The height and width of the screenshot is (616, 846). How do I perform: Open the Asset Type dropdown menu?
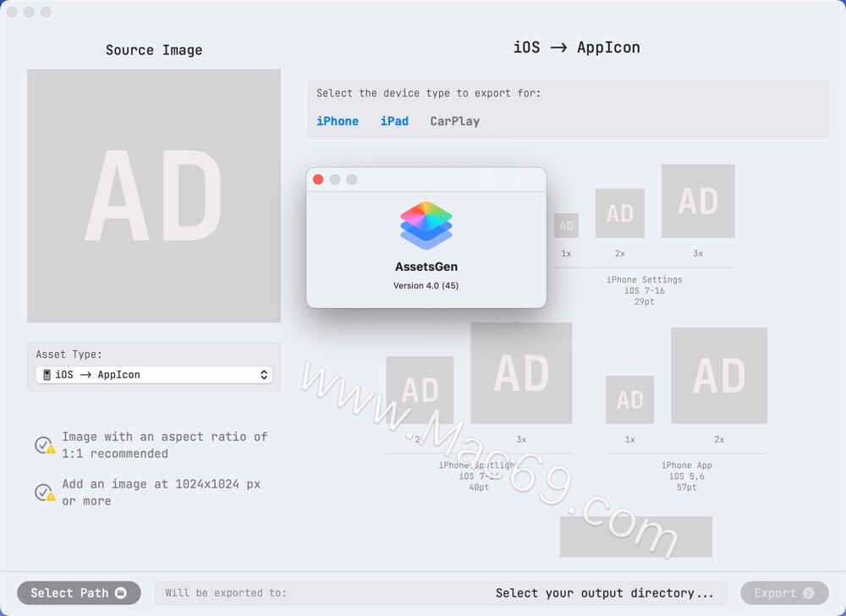click(x=265, y=375)
